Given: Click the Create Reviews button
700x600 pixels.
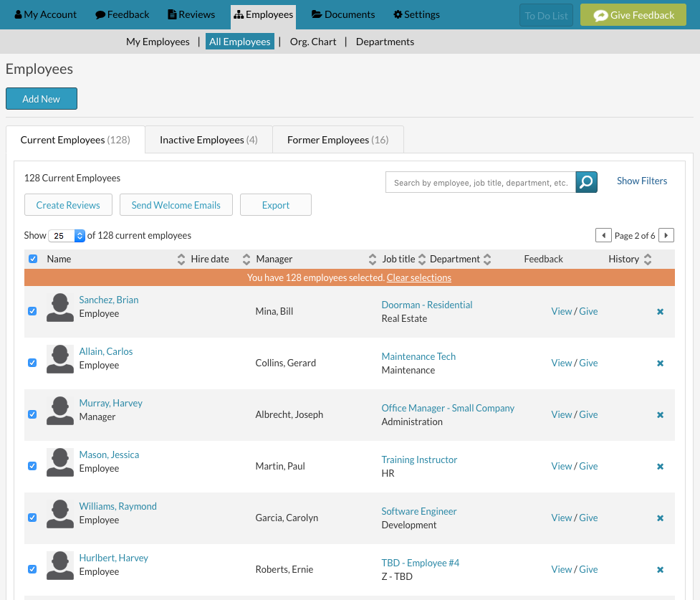Looking at the screenshot, I should (68, 205).
